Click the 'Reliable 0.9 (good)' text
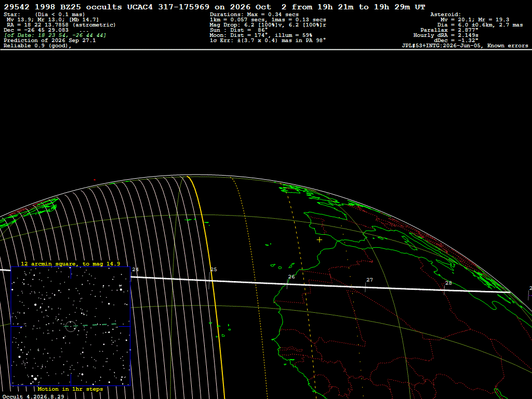The height and width of the screenshot is (399, 532). (x=37, y=46)
